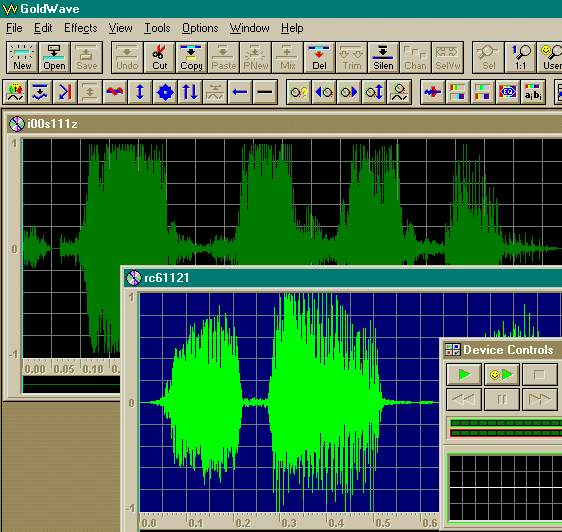This screenshot has height=532, width=562.
Task: Open the Effects menu
Action: 81,28
